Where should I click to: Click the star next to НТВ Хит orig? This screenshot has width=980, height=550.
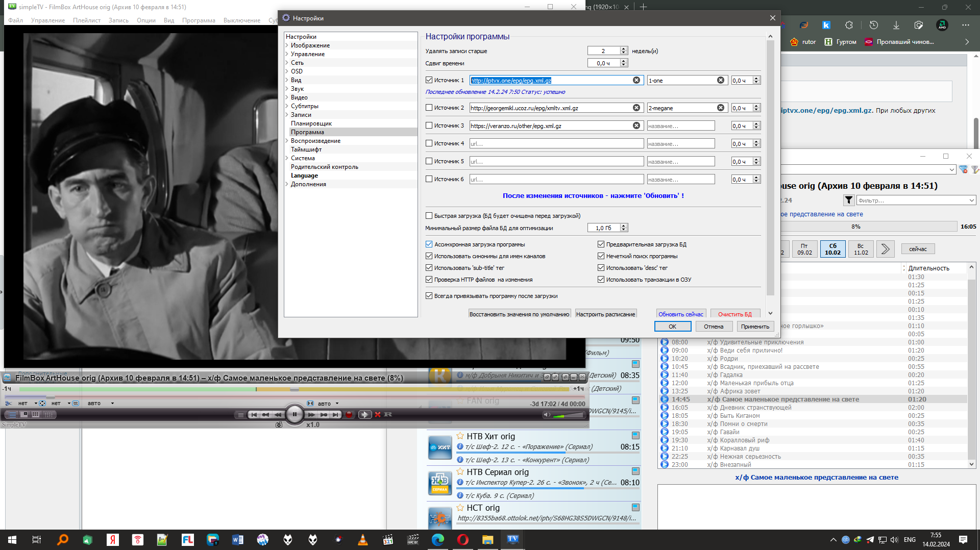[460, 436]
